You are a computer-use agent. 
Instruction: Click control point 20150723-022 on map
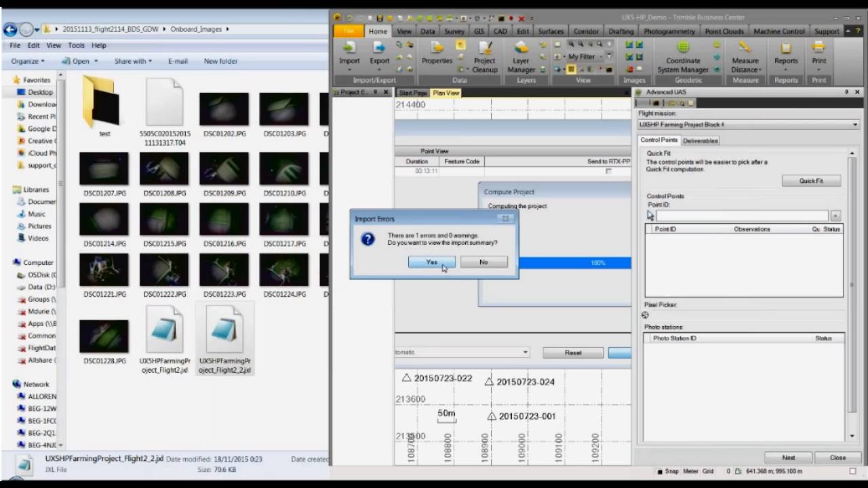[437, 378]
